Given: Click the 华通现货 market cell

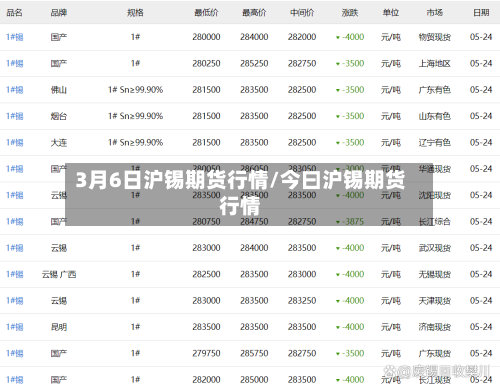Looking at the screenshot, I should (435, 169).
